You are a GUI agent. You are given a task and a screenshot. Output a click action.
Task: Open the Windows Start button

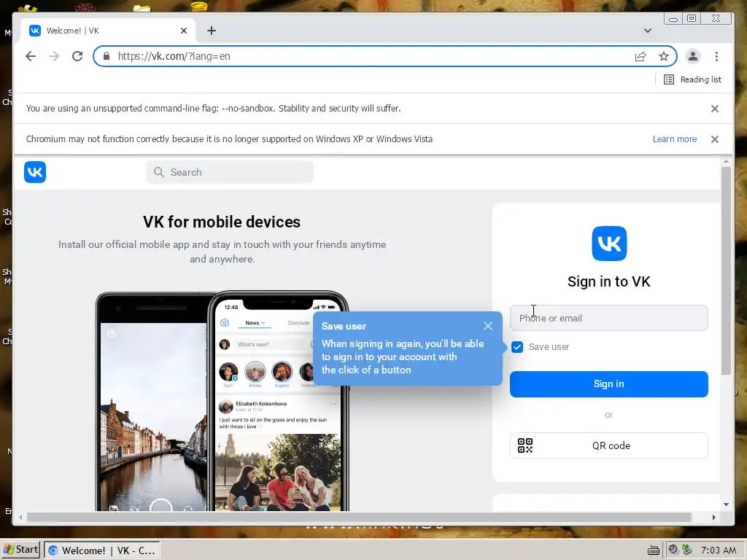click(20, 550)
